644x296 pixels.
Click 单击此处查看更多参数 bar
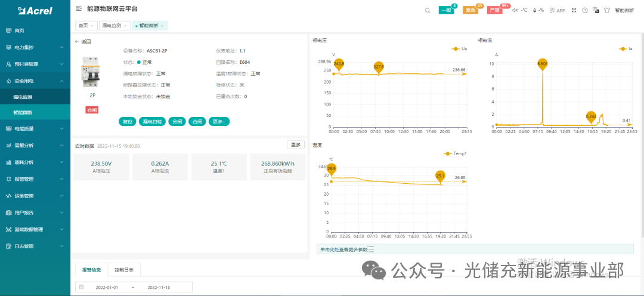(x=475, y=249)
